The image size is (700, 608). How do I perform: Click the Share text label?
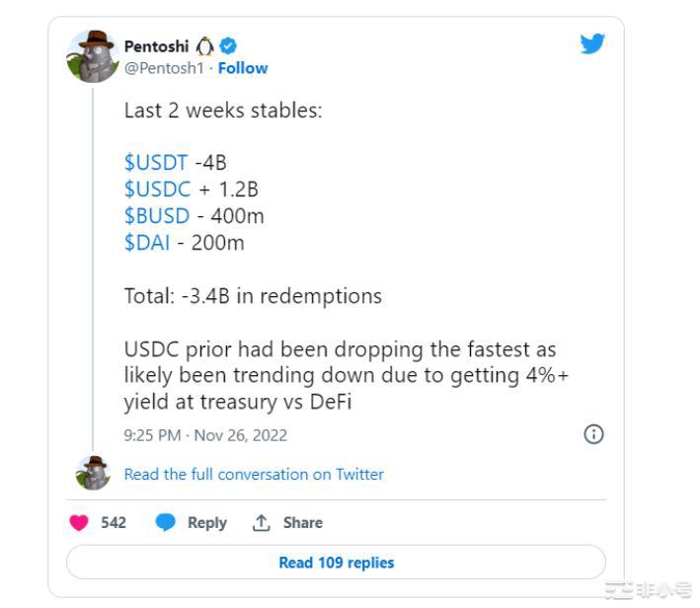303,522
